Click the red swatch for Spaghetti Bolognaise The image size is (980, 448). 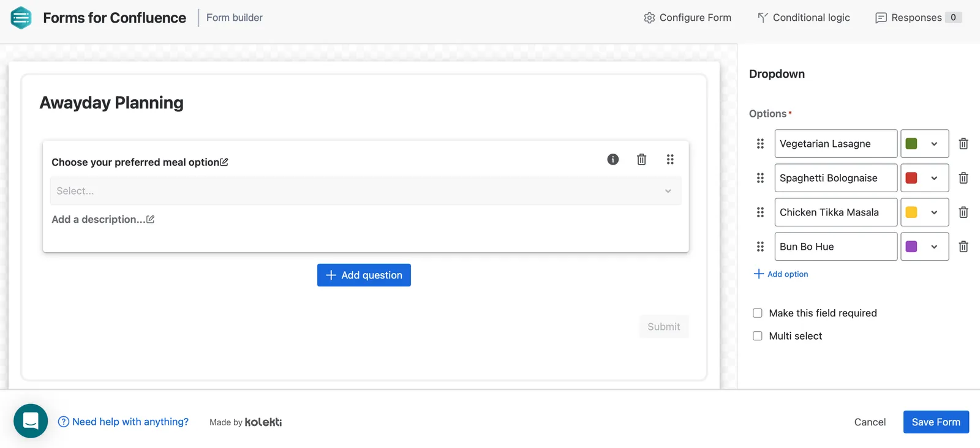pos(911,178)
